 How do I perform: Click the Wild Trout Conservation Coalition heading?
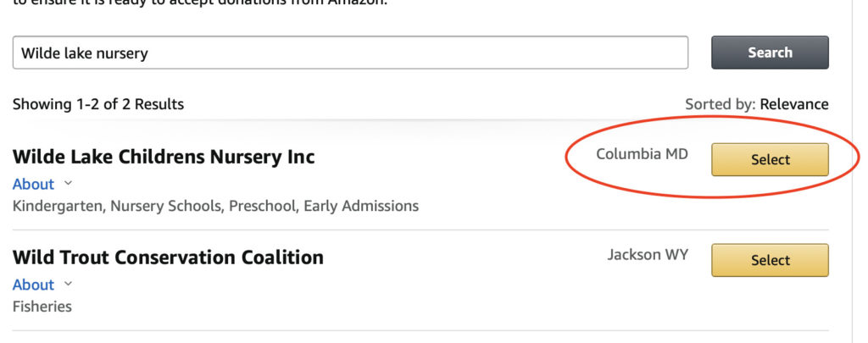[168, 257]
